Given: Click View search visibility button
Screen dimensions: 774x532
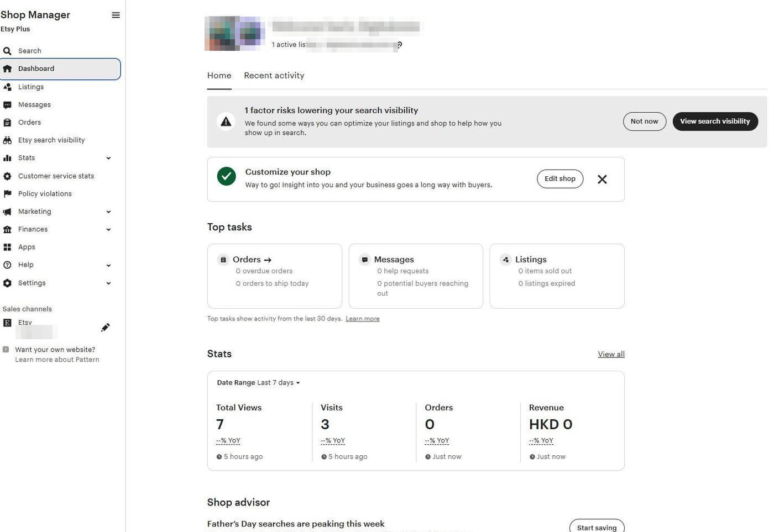Looking at the screenshot, I should pyautogui.click(x=715, y=122).
